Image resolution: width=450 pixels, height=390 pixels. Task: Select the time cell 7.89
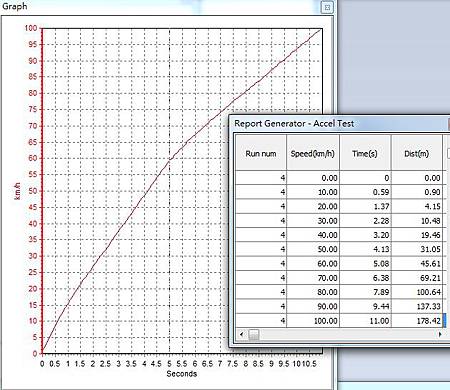365,292
